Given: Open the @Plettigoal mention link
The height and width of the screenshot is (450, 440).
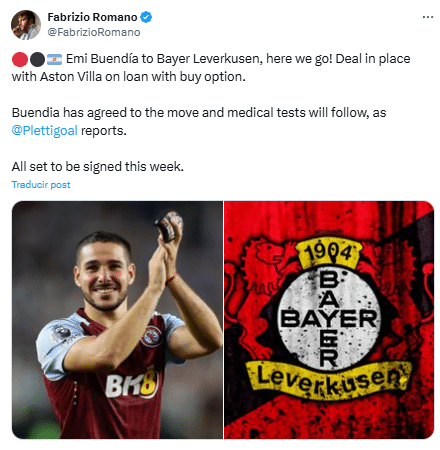Looking at the screenshot, I should coord(45,130).
